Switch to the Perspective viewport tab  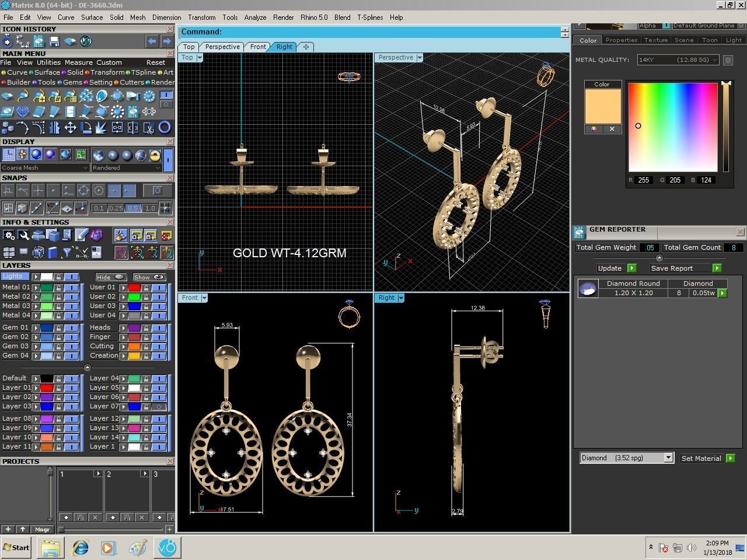pyautogui.click(x=222, y=47)
